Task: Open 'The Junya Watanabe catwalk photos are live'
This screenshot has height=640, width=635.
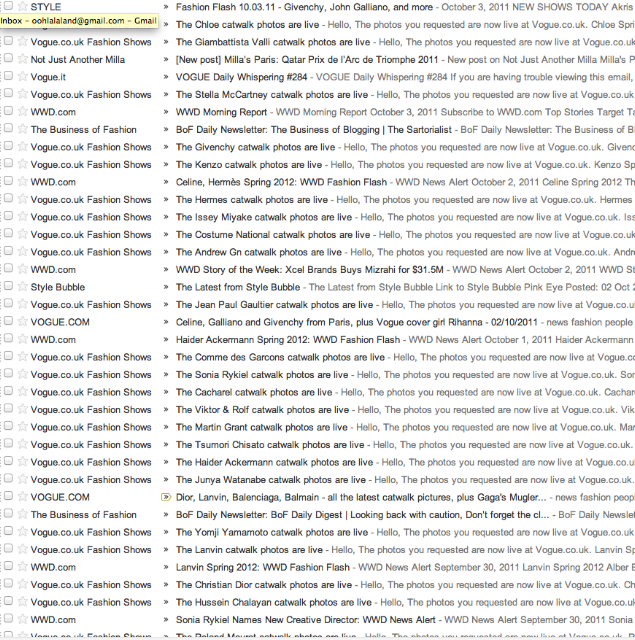Action: 271,480
